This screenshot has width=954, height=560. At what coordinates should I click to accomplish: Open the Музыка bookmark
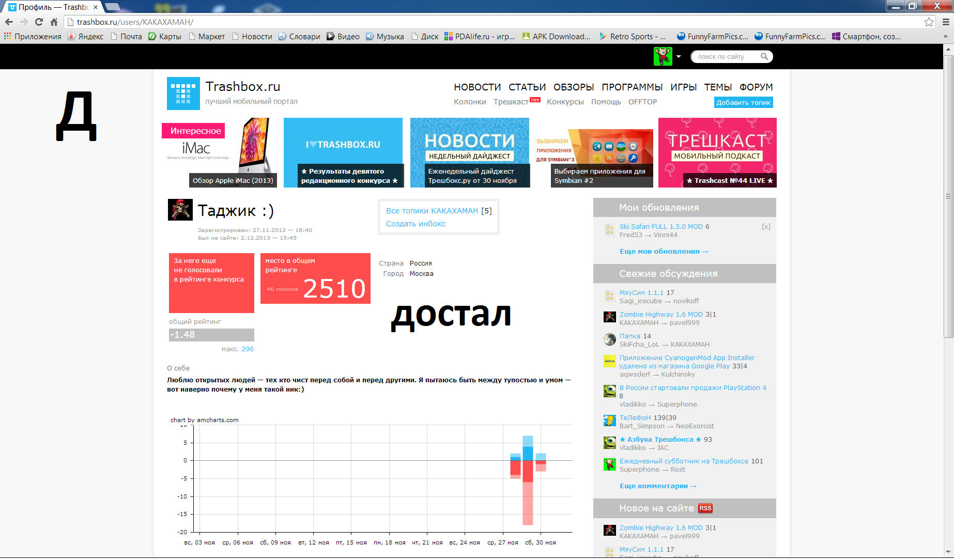385,36
